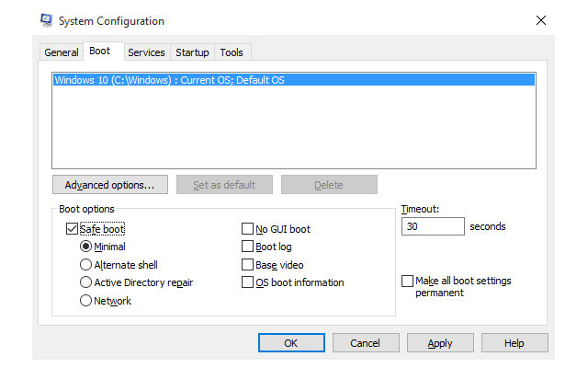Open the Tools tab
Image resolution: width=588 pixels, height=368 pixels.
click(x=232, y=52)
